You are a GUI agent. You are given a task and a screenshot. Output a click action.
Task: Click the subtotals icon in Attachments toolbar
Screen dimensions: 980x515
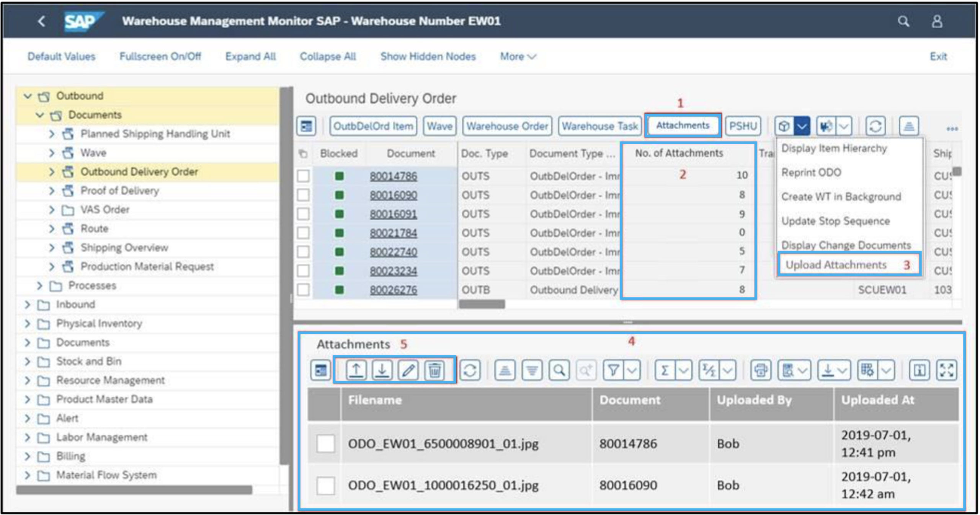pyautogui.click(x=709, y=370)
